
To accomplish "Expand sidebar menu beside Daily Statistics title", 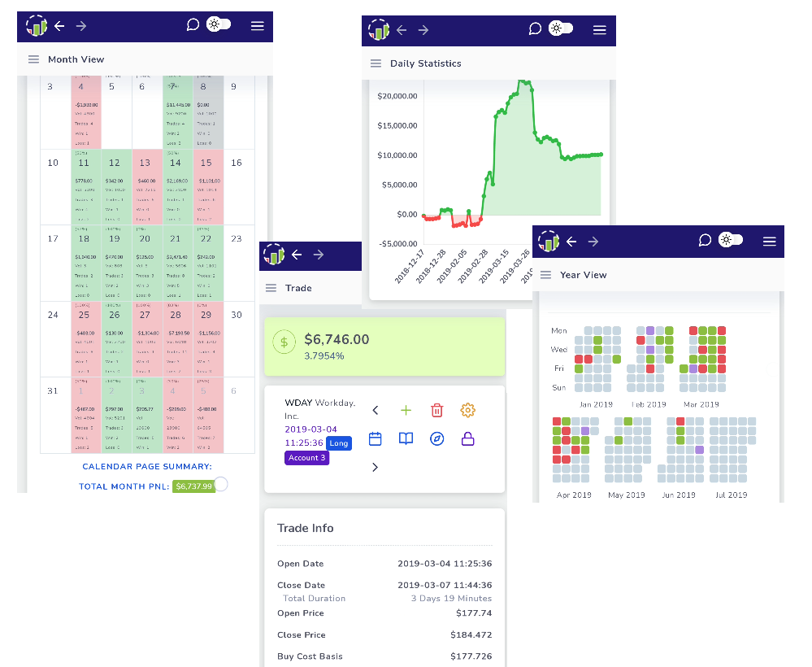I will [x=376, y=63].
